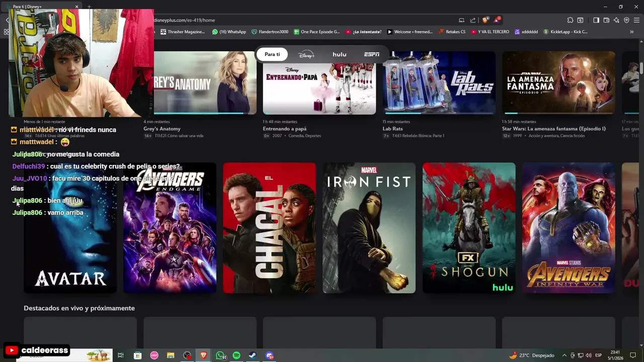Open the Grey's Anatomy thumbnail
The height and width of the screenshot is (362, 644).
coord(205,83)
